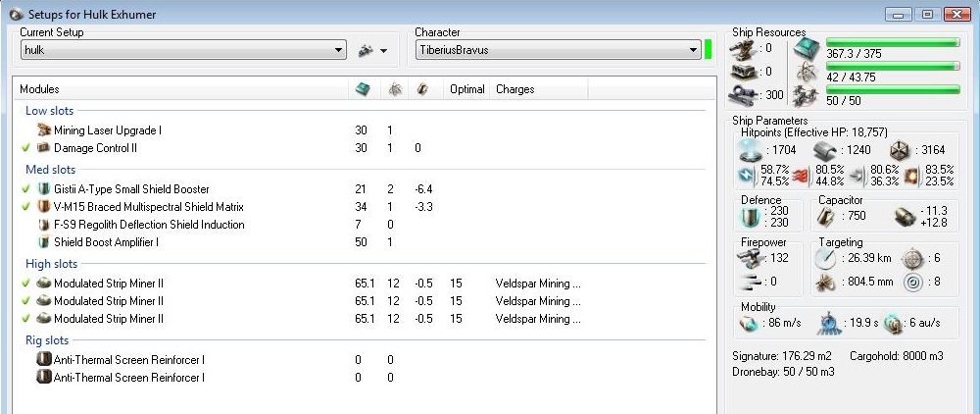Click the V-M15 Braced Multispectral Shield Matrix icon
980x414 pixels.
[44, 206]
